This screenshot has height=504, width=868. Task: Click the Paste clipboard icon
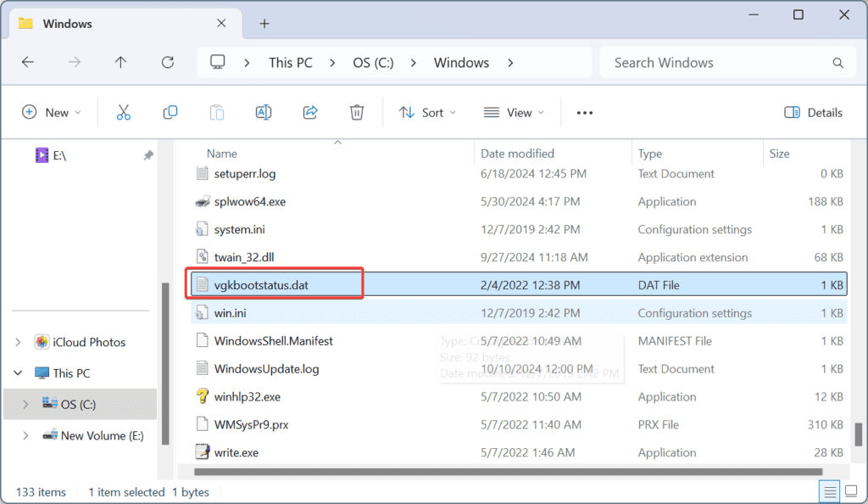point(216,113)
